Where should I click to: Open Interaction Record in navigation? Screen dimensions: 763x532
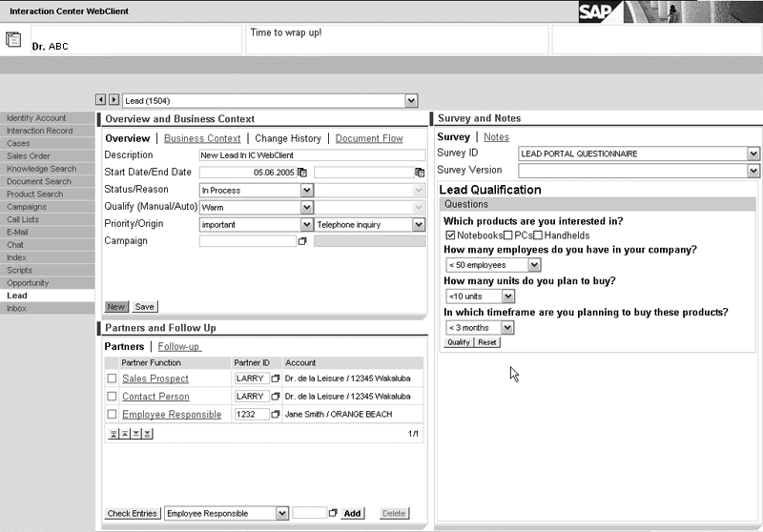click(x=47, y=131)
